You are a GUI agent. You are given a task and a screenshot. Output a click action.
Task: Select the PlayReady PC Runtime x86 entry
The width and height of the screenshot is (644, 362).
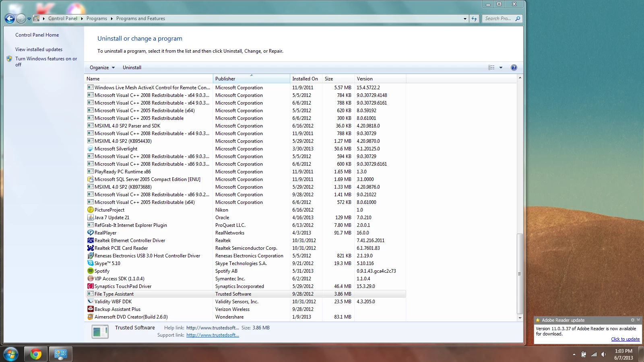[x=246, y=172]
